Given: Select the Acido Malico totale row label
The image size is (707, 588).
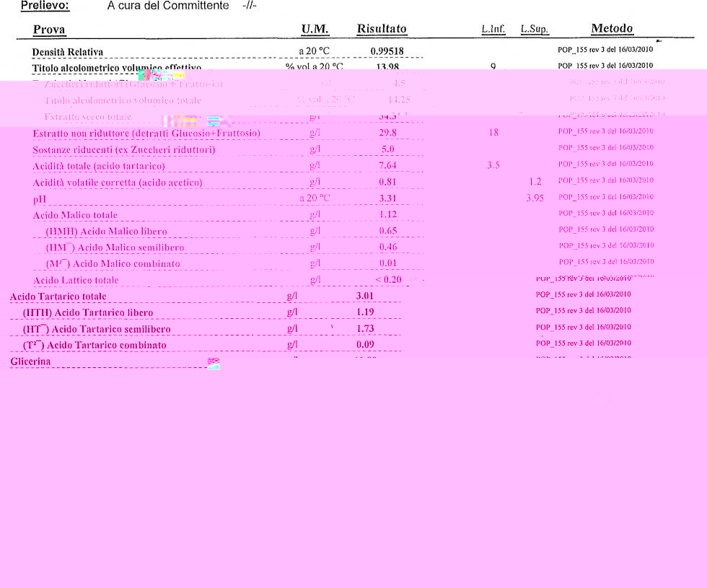Looking at the screenshot, I should (75, 215).
